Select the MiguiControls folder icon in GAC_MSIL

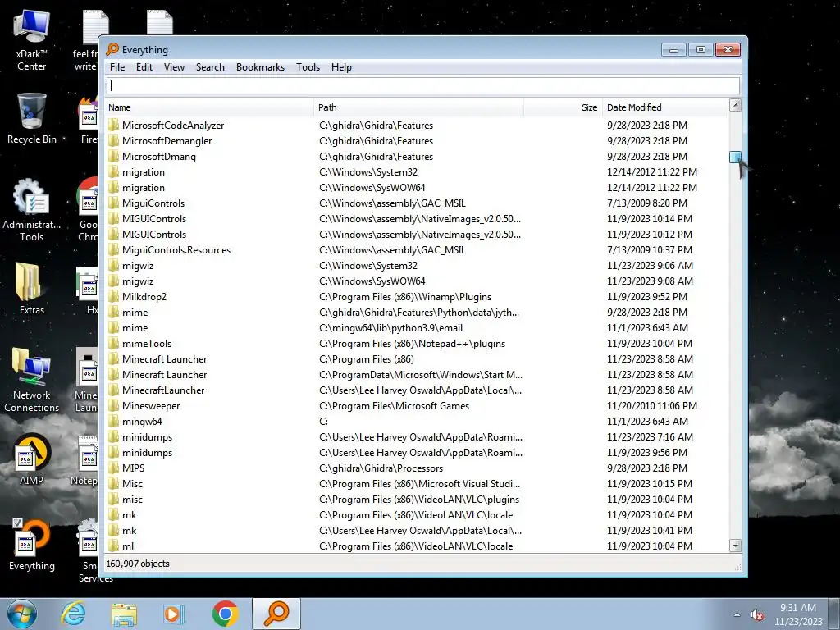coord(113,203)
